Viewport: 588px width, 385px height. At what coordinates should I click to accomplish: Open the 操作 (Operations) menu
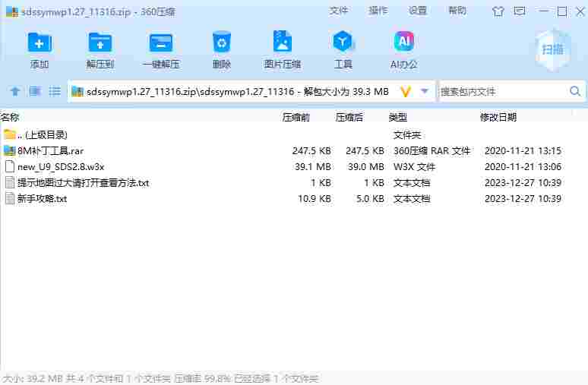(x=378, y=11)
